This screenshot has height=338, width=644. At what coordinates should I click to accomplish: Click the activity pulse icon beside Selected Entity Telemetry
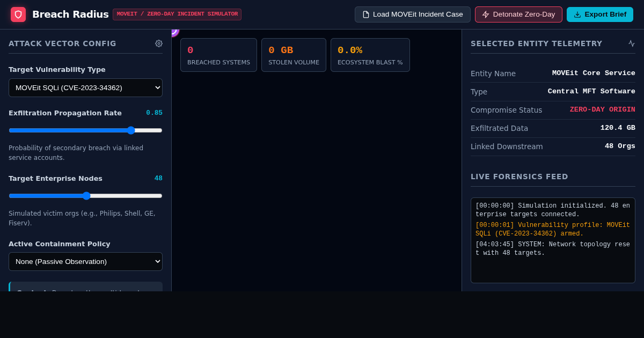point(632,43)
